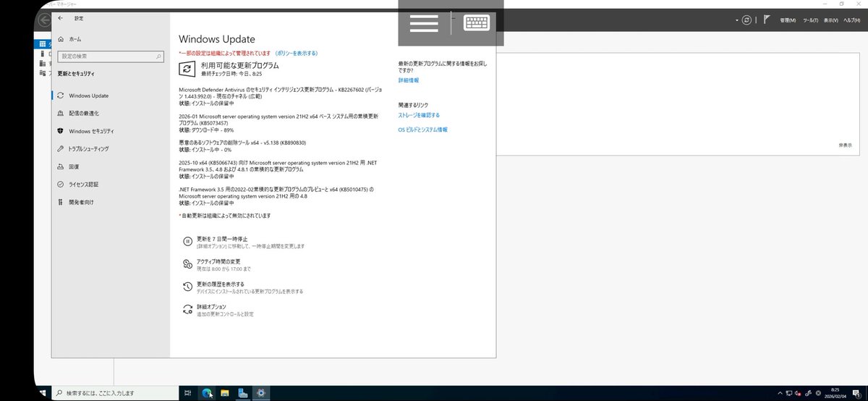Click Windows Start button
868x401 pixels.
click(42, 393)
